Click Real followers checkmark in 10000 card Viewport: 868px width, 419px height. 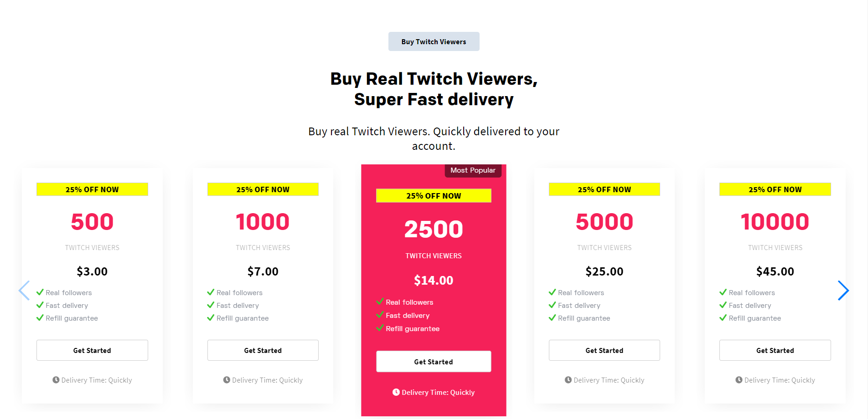point(723,292)
